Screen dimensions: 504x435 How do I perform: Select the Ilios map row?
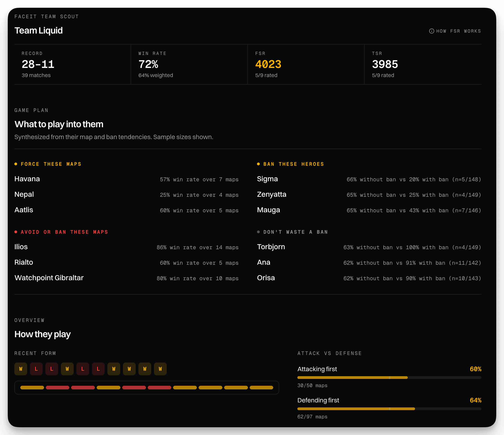[127, 247]
